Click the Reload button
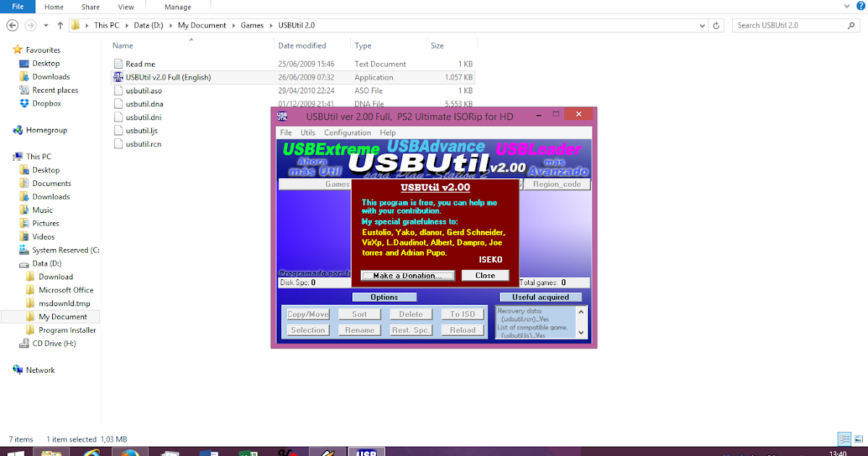 [463, 330]
